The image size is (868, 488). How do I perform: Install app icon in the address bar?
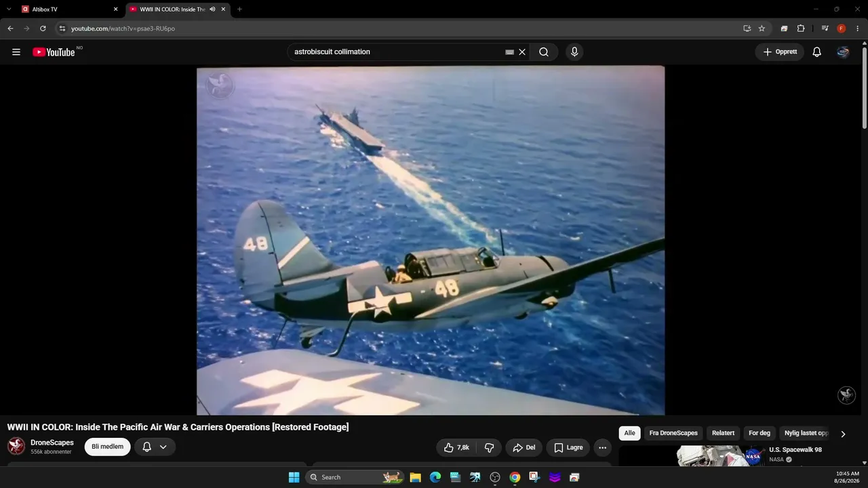[x=747, y=28]
